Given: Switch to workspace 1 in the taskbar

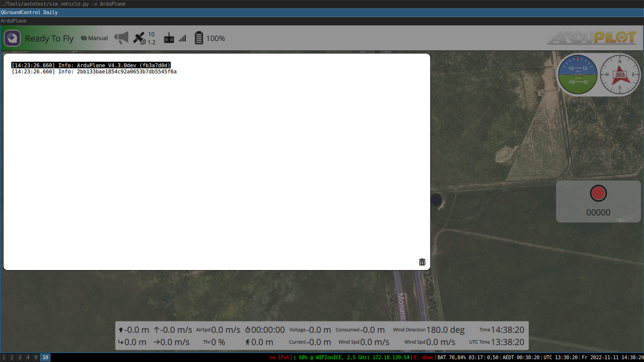Looking at the screenshot, I should [4, 357].
